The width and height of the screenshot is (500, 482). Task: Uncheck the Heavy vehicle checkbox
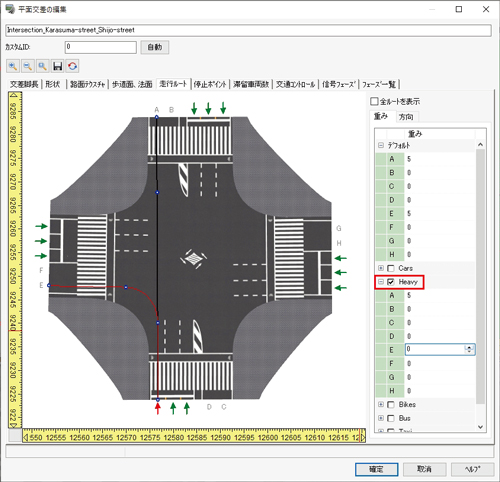pyautogui.click(x=391, y=282)
